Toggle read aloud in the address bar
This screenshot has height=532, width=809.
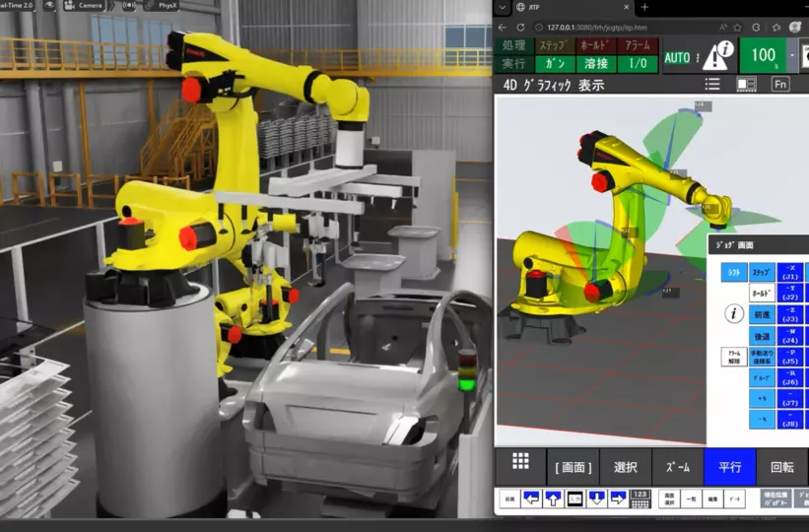(x=723, y=28)
